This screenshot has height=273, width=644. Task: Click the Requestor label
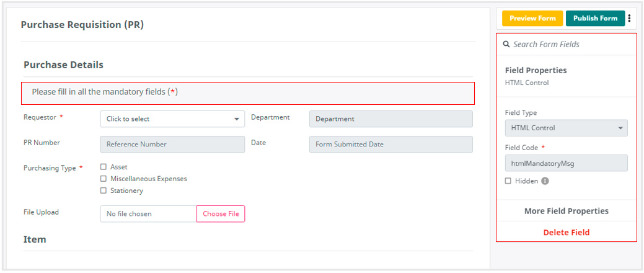[x=40, y=117]
